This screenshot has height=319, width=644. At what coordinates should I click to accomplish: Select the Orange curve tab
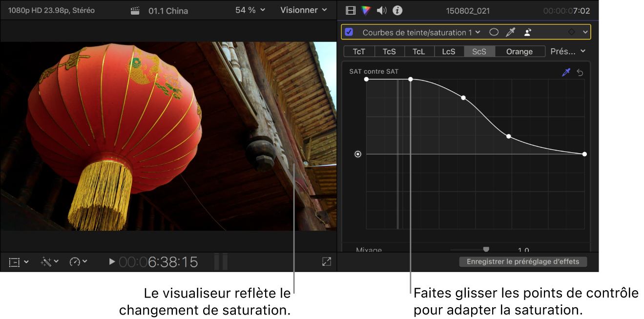point(519,51)
